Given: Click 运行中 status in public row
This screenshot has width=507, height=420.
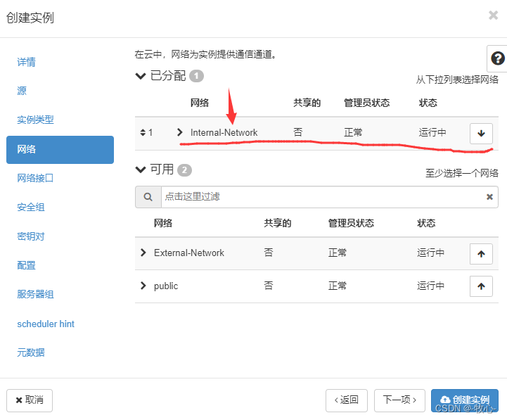Looking at the screenshot, I should [430, 286].
